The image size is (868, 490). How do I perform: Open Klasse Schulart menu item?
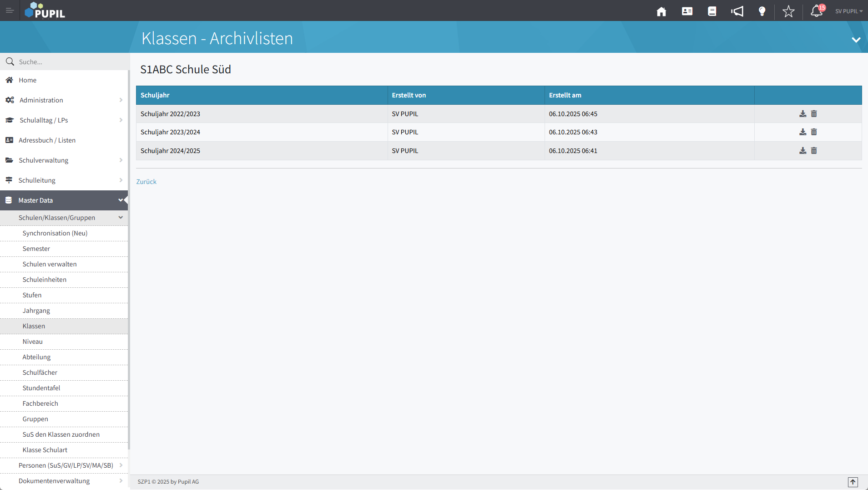coord(64,450)
